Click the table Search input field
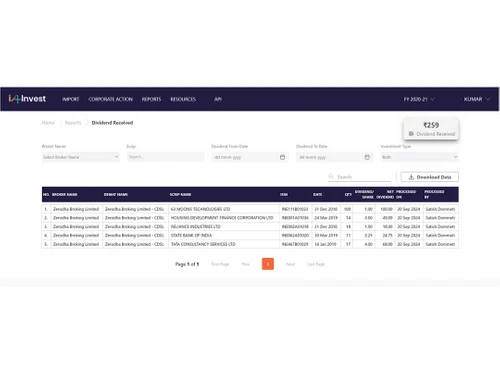500x375 pixels. click(x=360, y=177)
